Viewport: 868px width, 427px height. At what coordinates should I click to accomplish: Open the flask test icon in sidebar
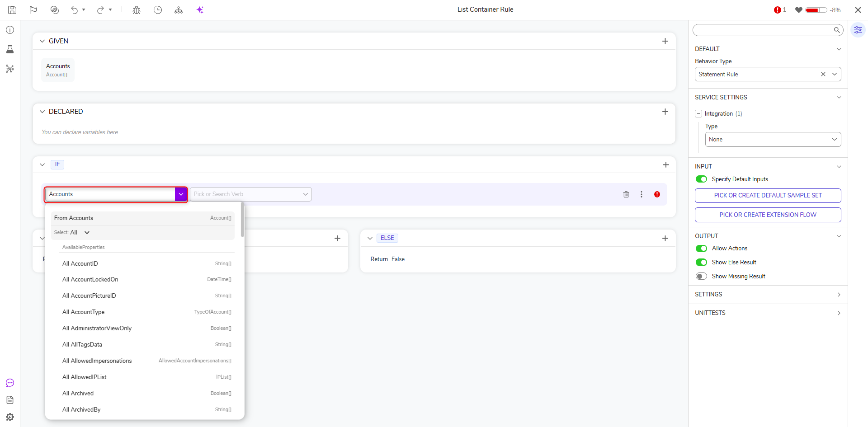pyautogui.click(x=10, y=49)
